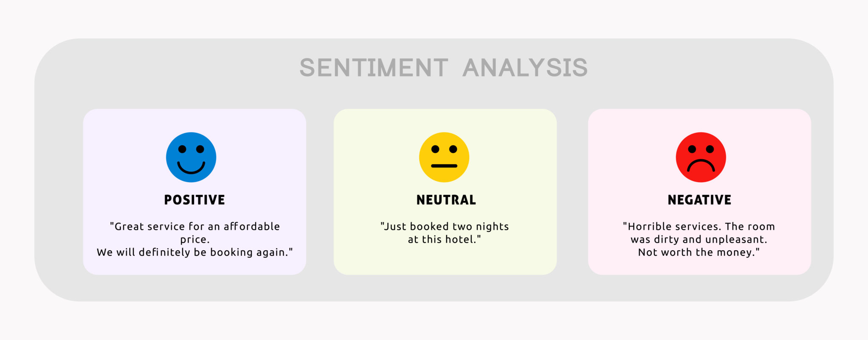Click the "was dirty and unpleasant." line
The image size is (868, 340).
(x=699, y=240)
